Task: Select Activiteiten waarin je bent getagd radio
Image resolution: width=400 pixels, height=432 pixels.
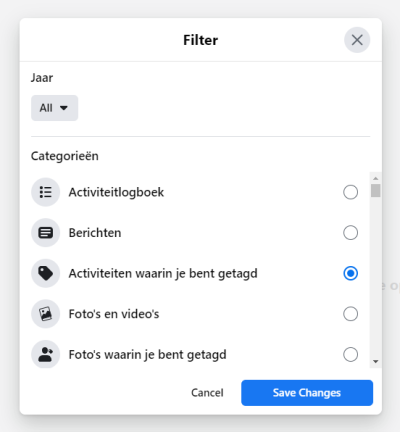Action: click(x=350, y=273)
